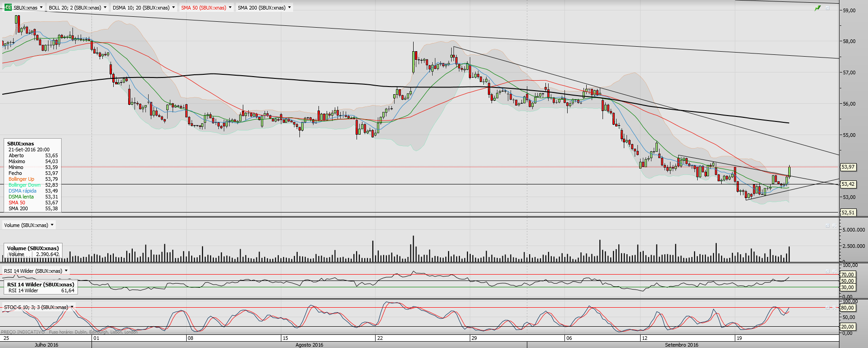The height and width of the screenshot is (348, 868).
Task: Click the 21-Set-2016 20:00 date line
Action: point(29,150)
